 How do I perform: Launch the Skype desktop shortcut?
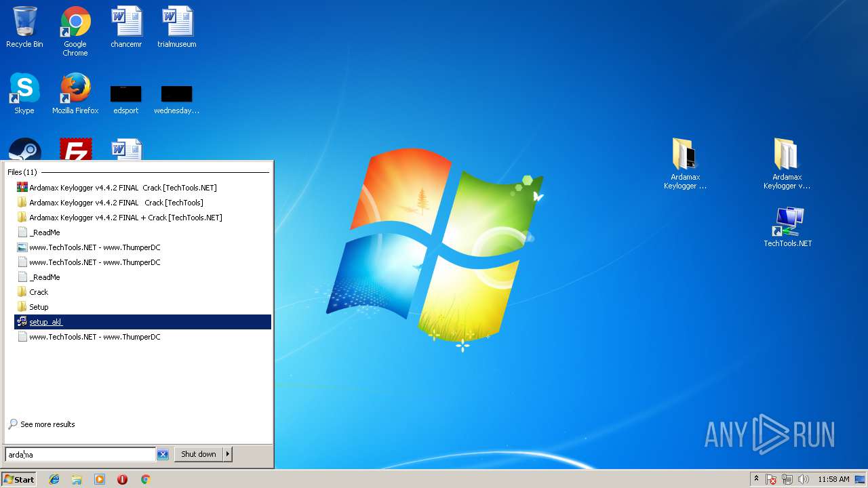(24, 94)
